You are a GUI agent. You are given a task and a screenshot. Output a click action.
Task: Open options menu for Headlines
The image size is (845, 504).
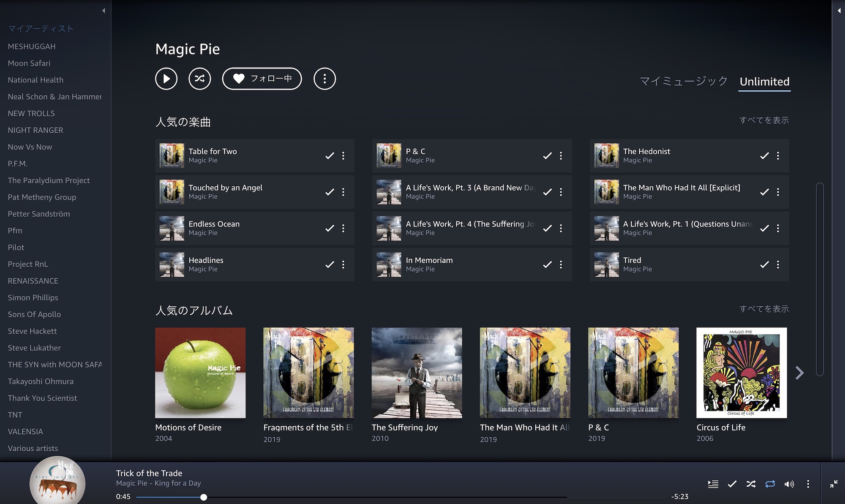(x=343, y=265)
